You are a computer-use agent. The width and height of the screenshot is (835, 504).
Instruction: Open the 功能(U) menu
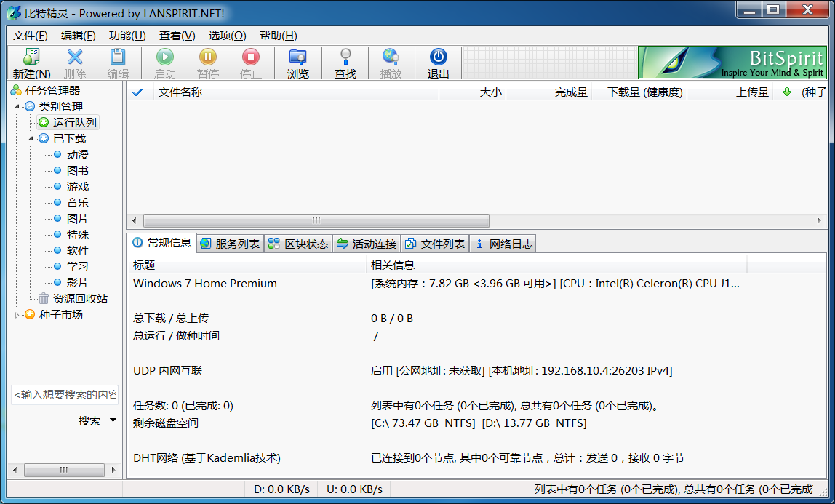pyautogui.click(x=127, y=36)
